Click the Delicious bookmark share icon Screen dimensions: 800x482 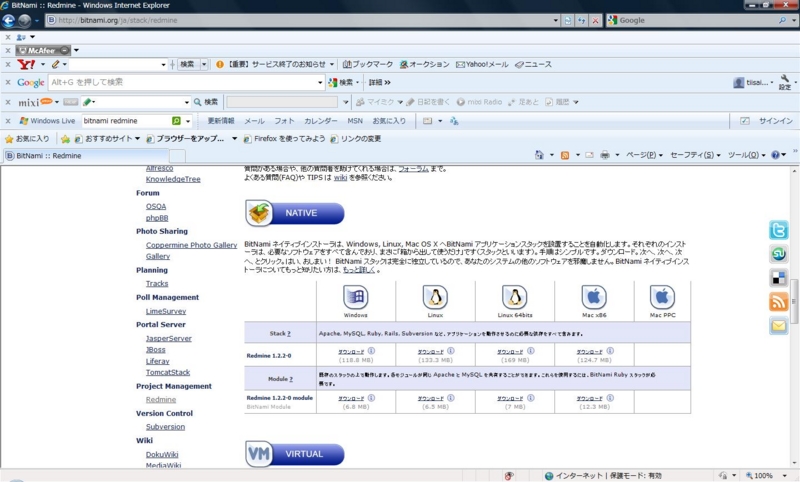pos(779,277)
